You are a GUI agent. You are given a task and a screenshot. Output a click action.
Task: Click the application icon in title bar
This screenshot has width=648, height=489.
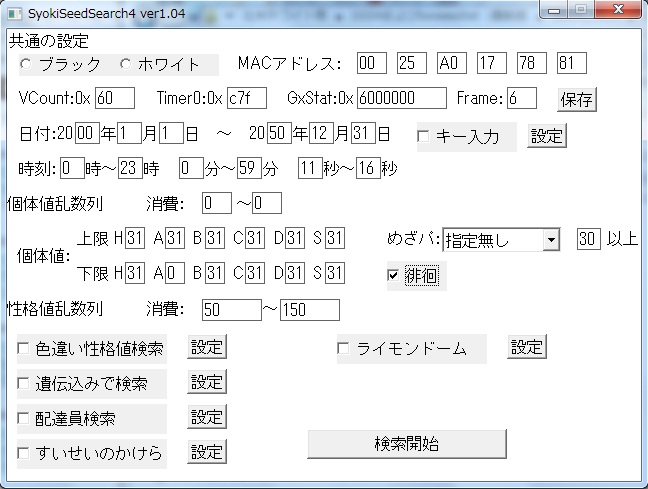click(15, 14)
